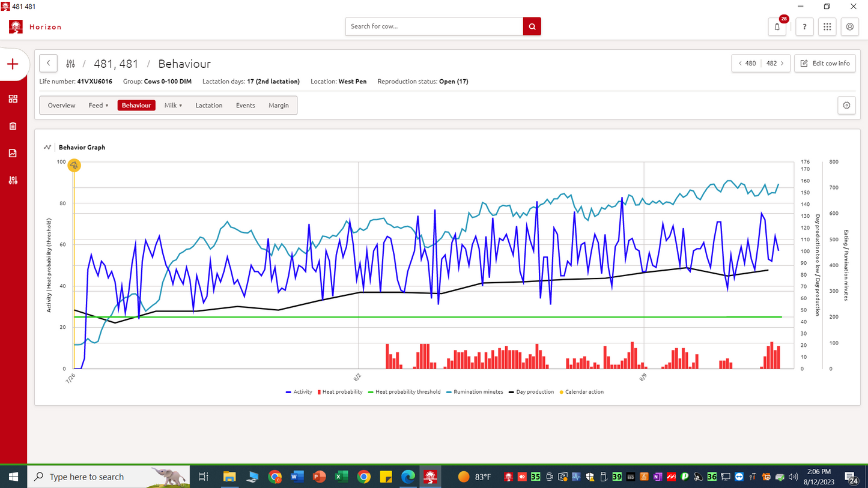Viewport: 868px width, 488px height.
Task: Open the dashboard grid icon in sidebar
Action: [x=13, y=99]
